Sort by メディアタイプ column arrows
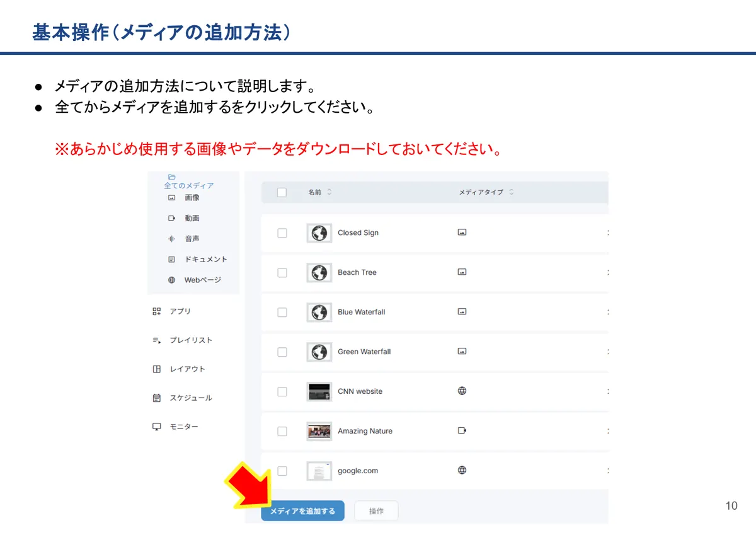This screenshot has width=756, height=535. click(511, 192)
